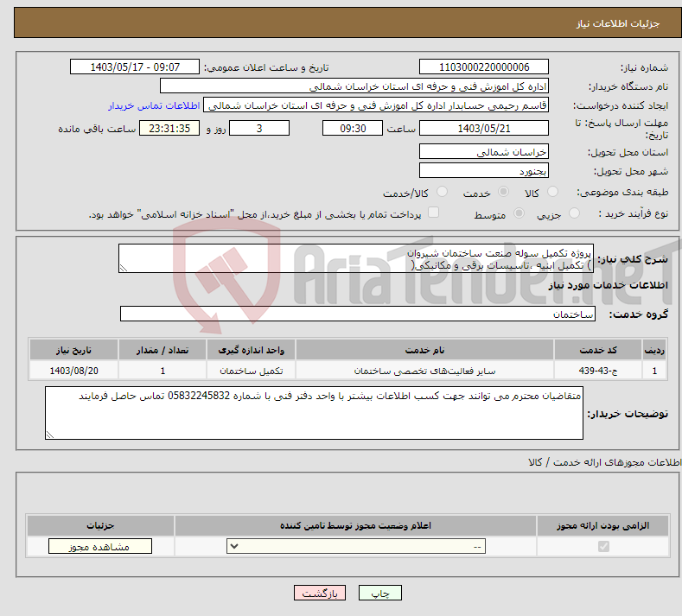Click the مشاهده مجوز button

(x=100, y=546)
